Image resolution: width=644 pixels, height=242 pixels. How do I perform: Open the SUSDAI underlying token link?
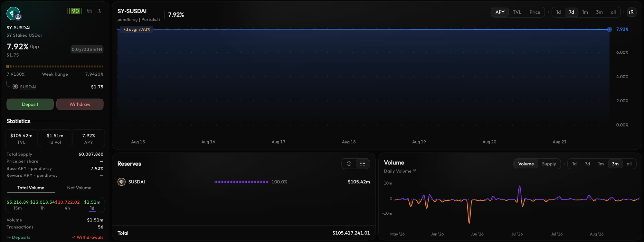coord(28,87)
